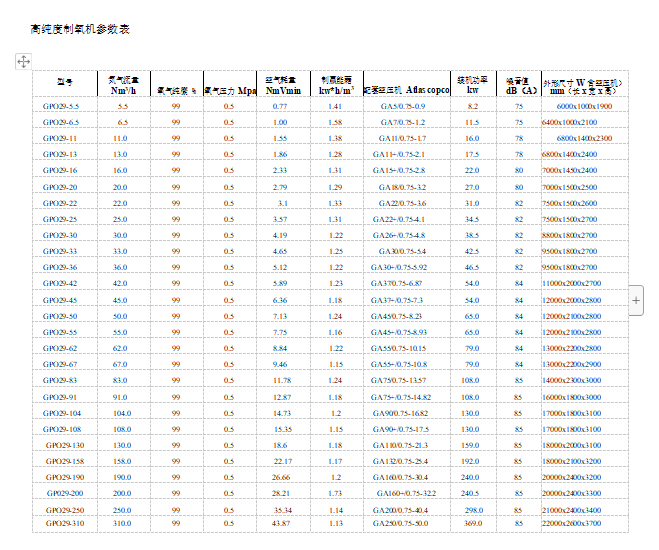This screenshot has height=550, width=659.
Task: Click the Nm³/h column header cell
Action: pos(124,85)
